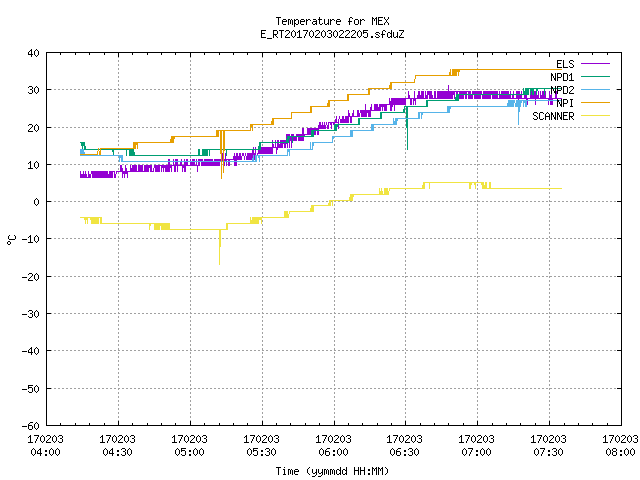Click the yellow SCANNER downward spike near 05:12
The height and width of the screenshot is (480, 640).
(220, 249)
